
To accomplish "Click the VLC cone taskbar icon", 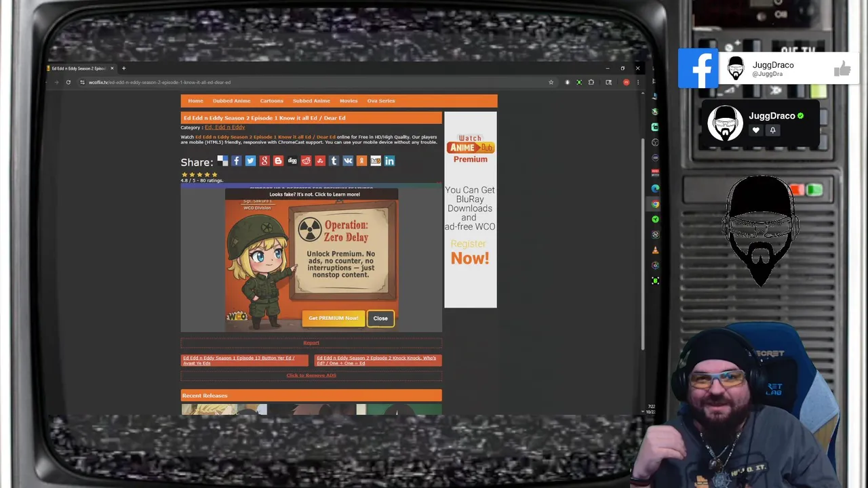I will [x=655, y=249].
